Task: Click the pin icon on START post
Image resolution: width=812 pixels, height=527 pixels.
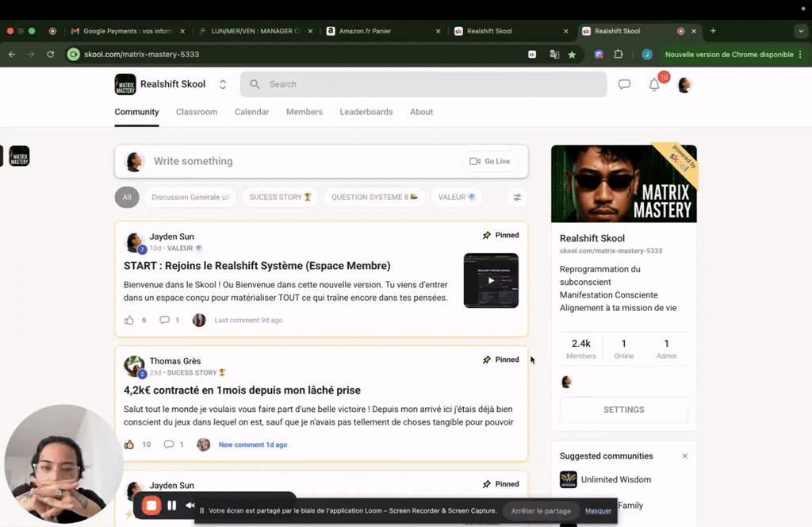Action: click(486, 235)
